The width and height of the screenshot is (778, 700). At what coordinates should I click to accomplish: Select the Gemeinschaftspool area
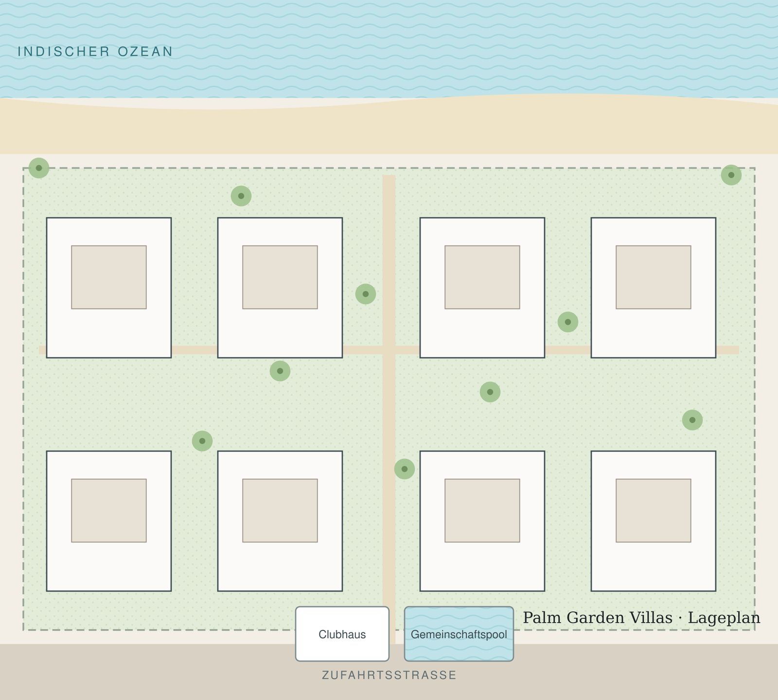pyautogui.click(x=459, y=634)
